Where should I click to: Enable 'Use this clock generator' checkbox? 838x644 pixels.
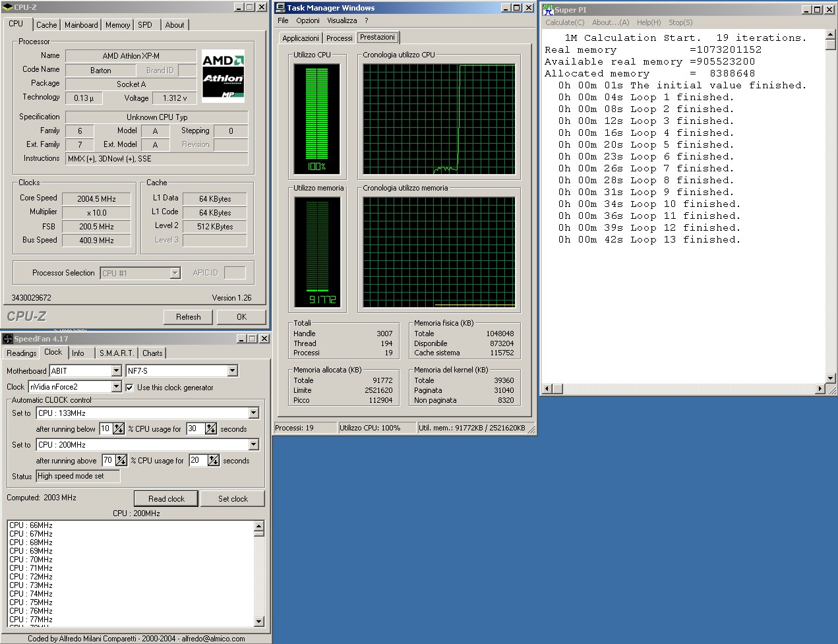pyautogui.click(x=129, y=387)
